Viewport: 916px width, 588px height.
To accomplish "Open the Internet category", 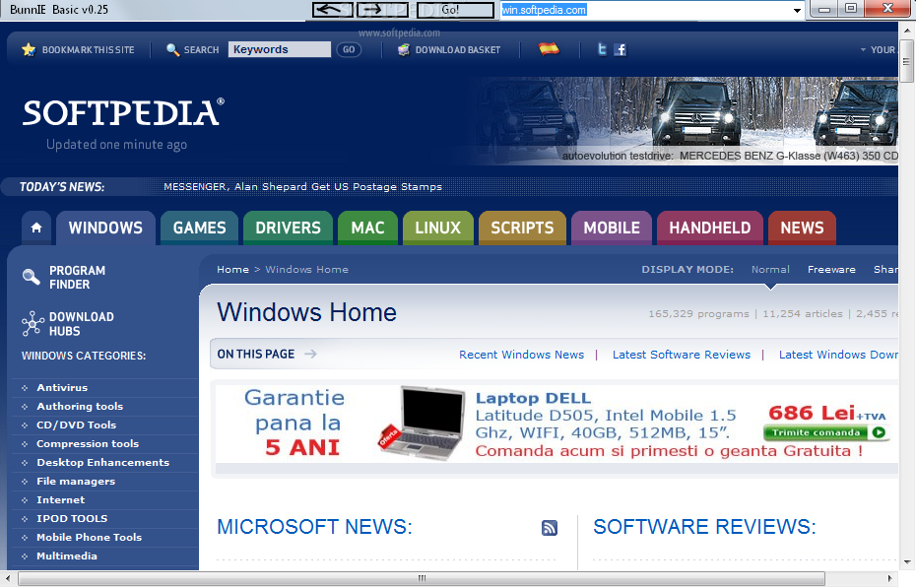I will point(61,499).
